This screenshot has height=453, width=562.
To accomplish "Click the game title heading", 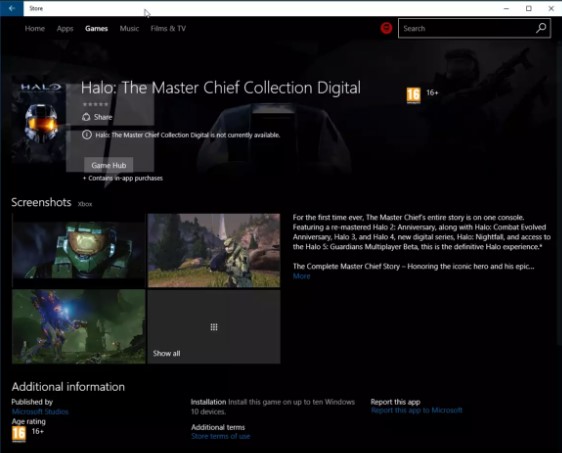I will point(221,88).
